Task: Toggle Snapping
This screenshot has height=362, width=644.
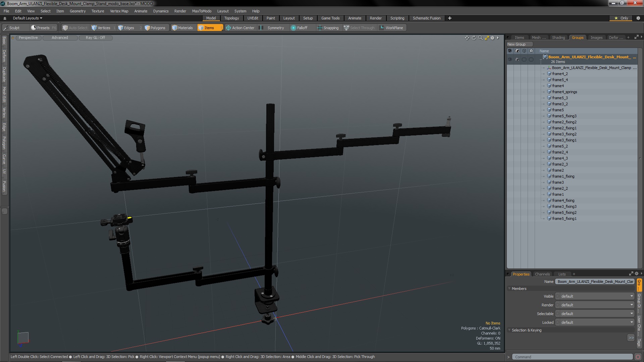Action: 328,28
